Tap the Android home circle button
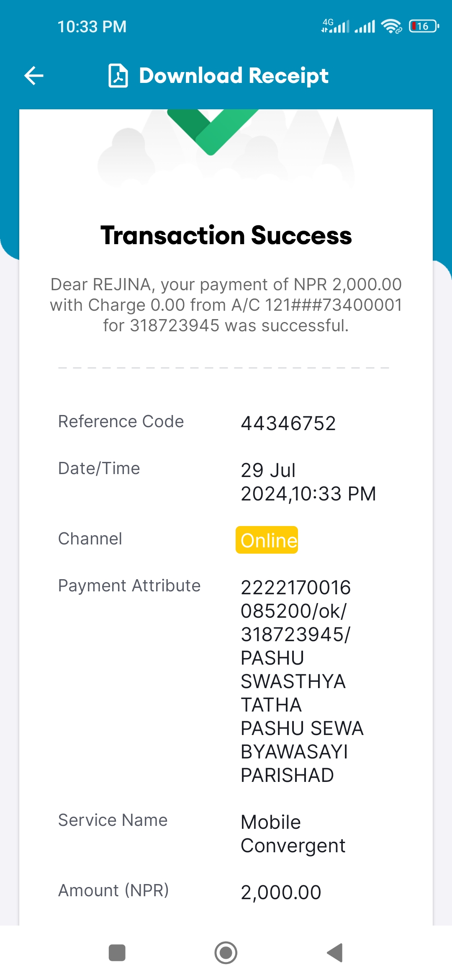452x980 pixels. [x=226, y=953]
